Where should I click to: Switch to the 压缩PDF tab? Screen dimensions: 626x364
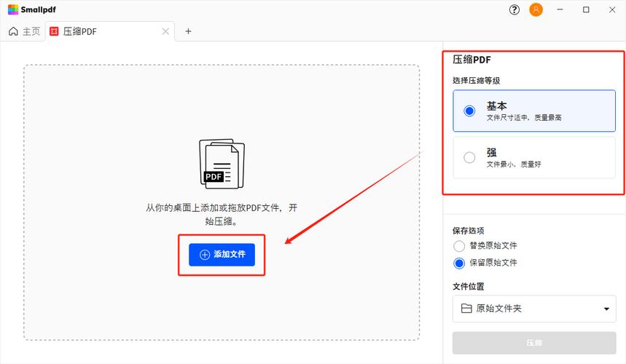[x=110, y=31]
